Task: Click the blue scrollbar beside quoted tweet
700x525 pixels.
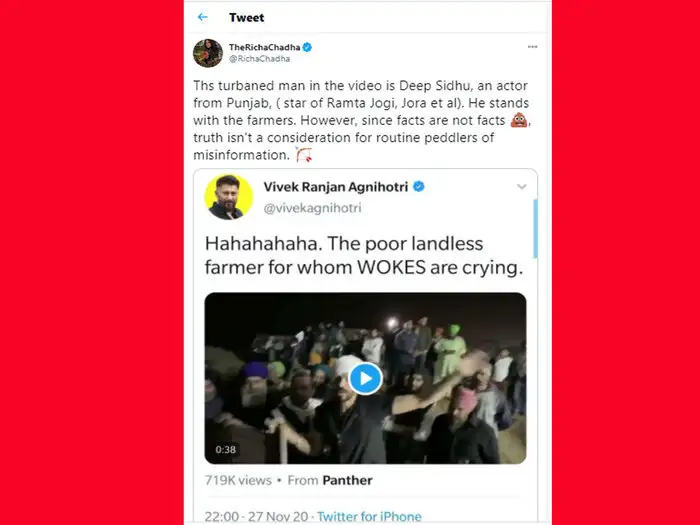Action: click(535, 228)
